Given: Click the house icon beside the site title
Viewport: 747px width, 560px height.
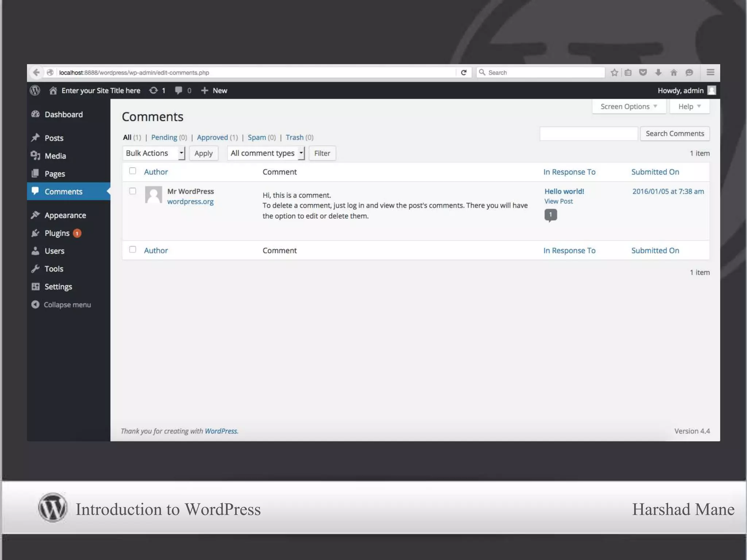Looking at the screenshot, I should click(x=53, y=90).
